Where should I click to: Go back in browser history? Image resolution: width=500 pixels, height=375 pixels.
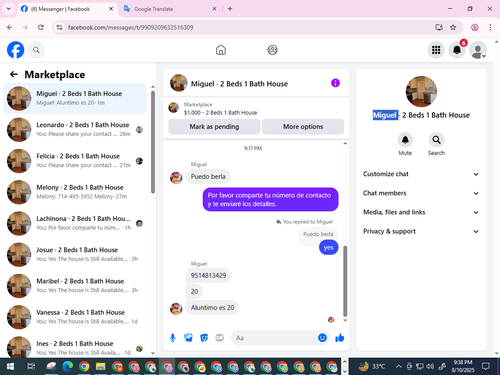click(x=10, y=27)
